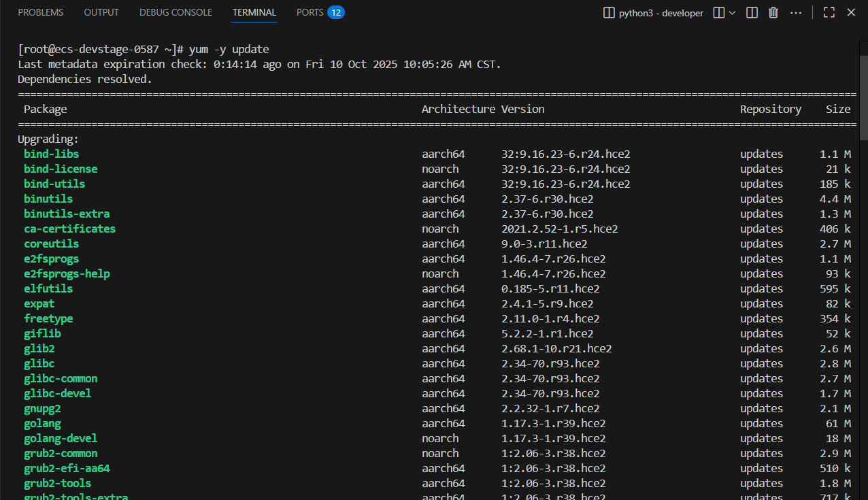Click the 'bind-libs' package name
This screenshot has width=868, height=500.
point(52,154)
